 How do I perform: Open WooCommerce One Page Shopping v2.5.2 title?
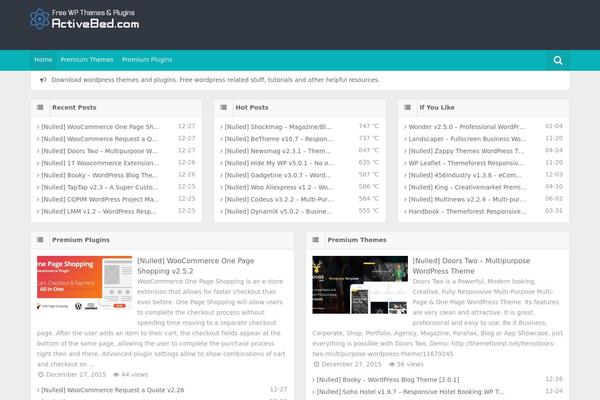196,266
